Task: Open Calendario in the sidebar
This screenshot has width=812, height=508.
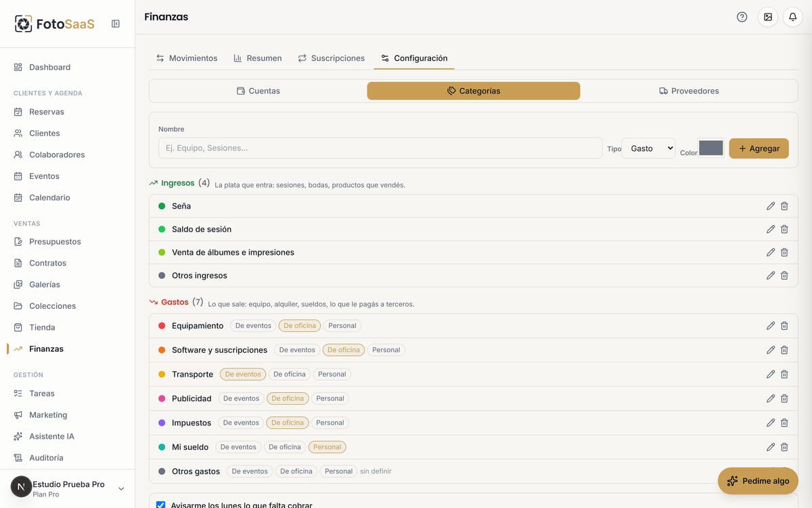Action: tap(68, 198)
